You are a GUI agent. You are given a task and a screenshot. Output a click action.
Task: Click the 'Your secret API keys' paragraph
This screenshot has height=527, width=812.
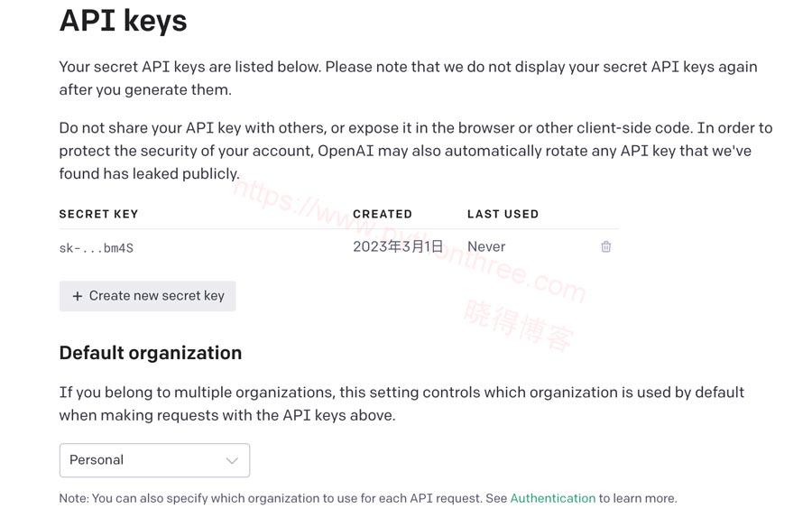tap(408, 79)
